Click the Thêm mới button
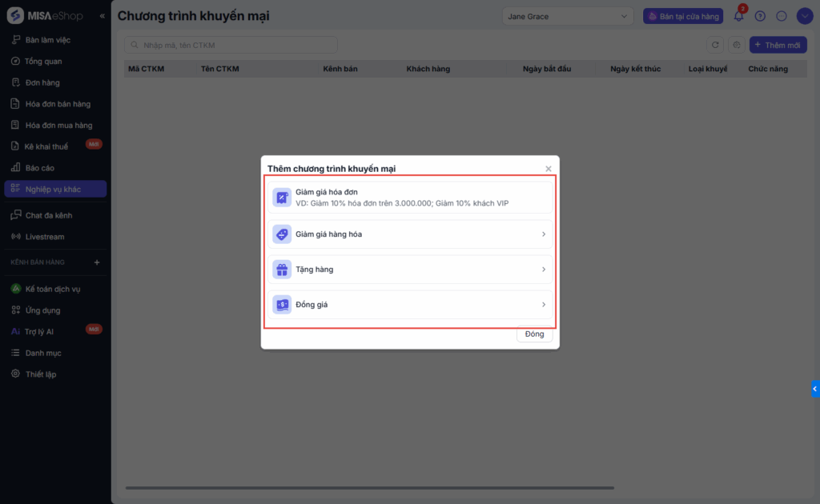The height and width of the screenshot is (504, 820). point(778,45)
